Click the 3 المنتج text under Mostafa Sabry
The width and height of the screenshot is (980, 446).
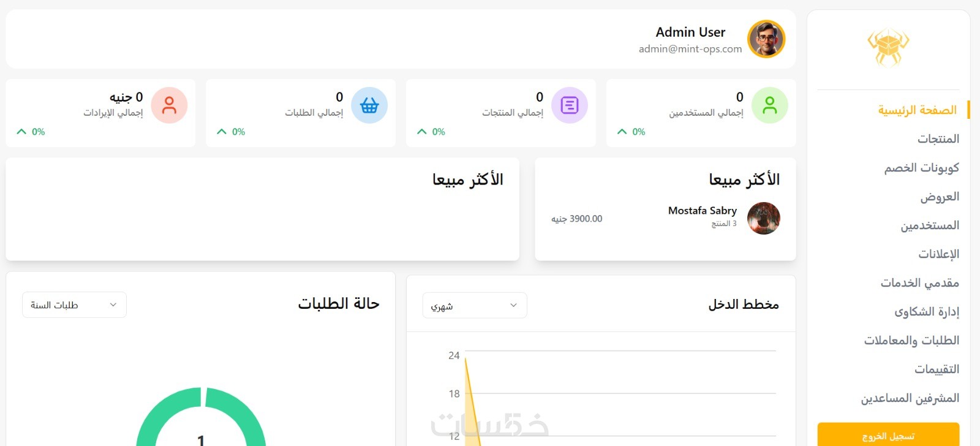[x=724, y=224]
